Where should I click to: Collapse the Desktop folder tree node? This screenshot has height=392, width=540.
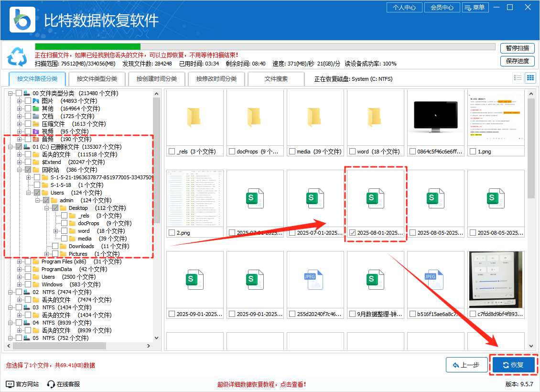[x=47, y=208]
